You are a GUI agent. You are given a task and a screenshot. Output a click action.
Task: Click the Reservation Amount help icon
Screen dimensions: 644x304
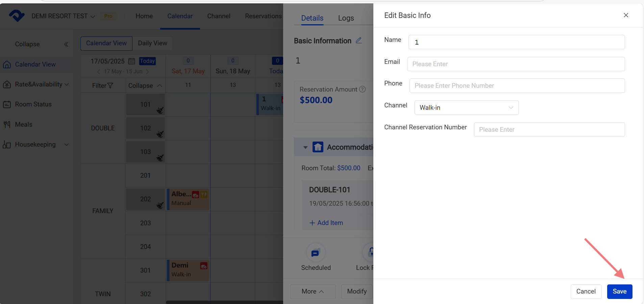362,89
